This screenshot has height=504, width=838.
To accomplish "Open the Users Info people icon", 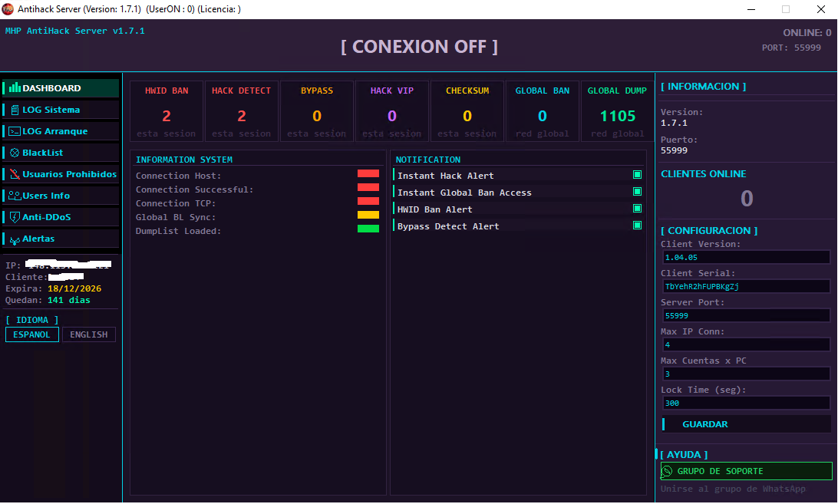I will point(15,196).
